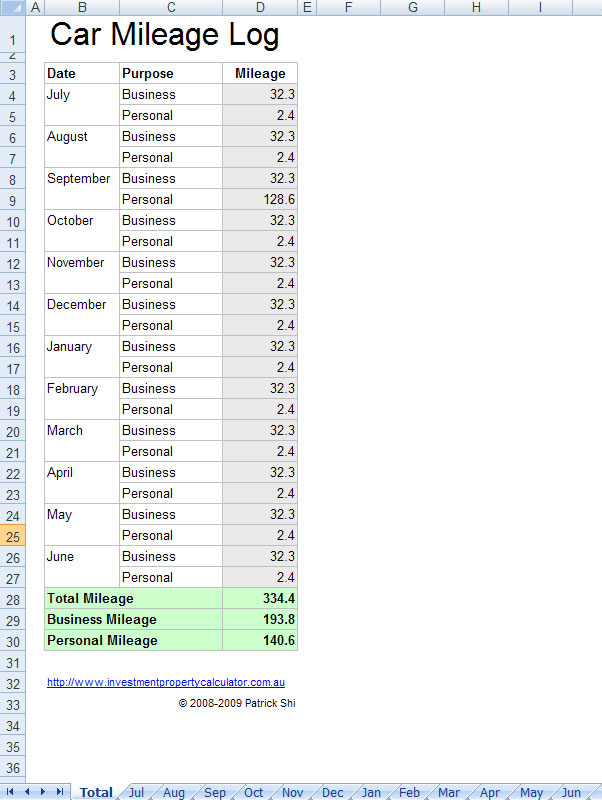The image size is (602, 800).
Task: Click the Car Mileage Log title
Action: 164,35
